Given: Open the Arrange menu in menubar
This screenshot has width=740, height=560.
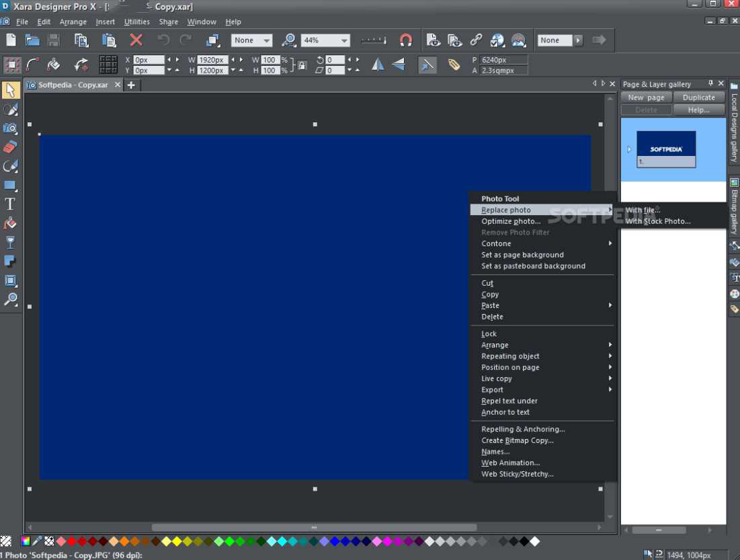Looking at the screenshot, I should (73, 22).
